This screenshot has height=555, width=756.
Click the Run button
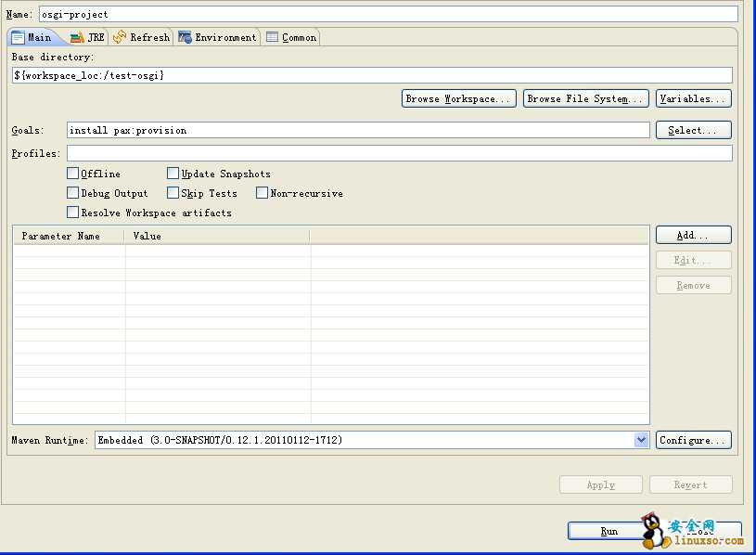608,532
